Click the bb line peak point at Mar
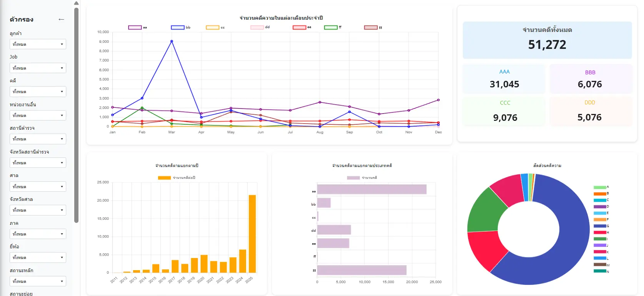The height and width of the screenshot is (296, 644). pyautogui.click(x=172, y=41)
